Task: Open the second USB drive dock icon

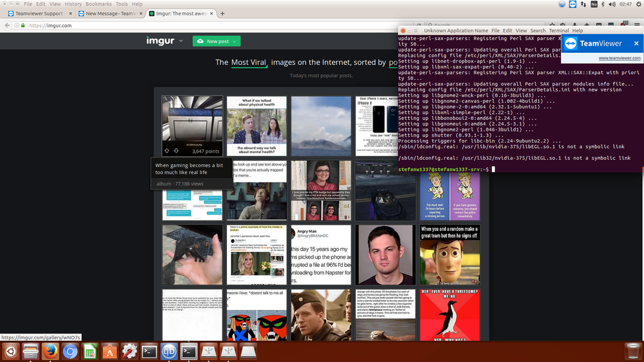Action: point(228,352)
